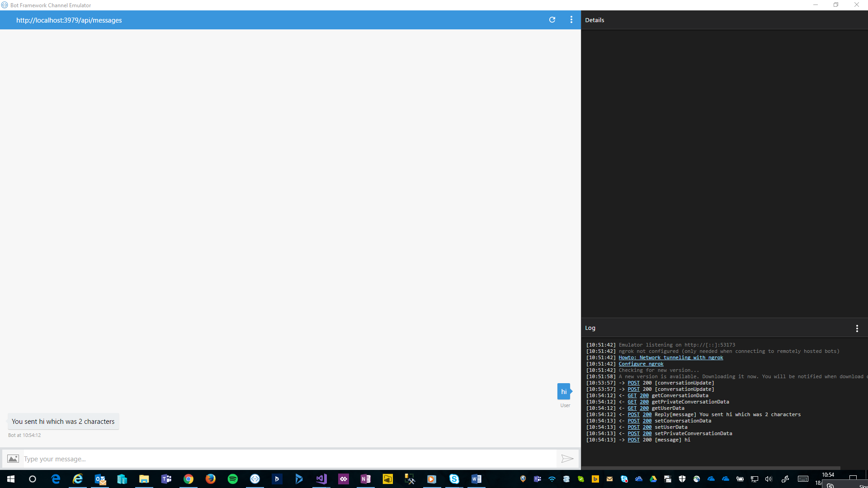Click the send message arrow icon
The width and height of the screenshot is (868, 488).
pos(567,459)
